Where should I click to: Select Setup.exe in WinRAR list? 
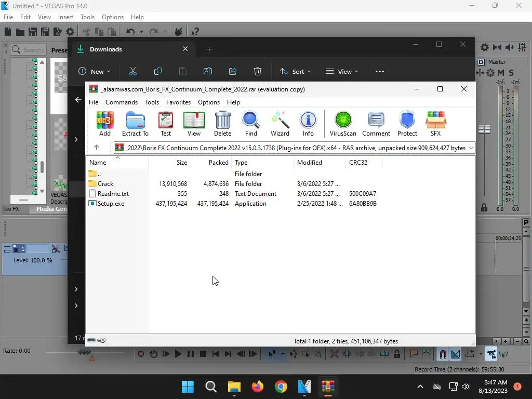point(234,204)
